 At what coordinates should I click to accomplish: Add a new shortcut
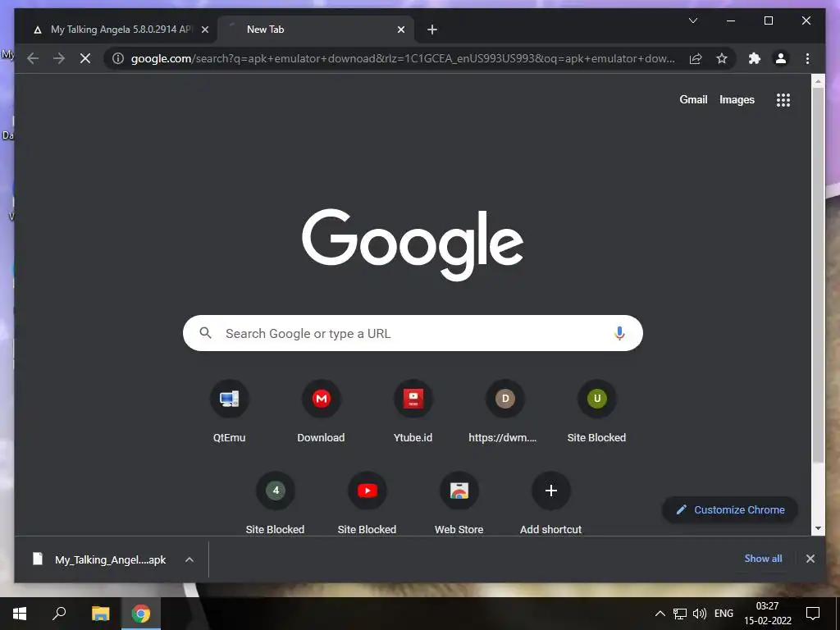pos(550,503)
